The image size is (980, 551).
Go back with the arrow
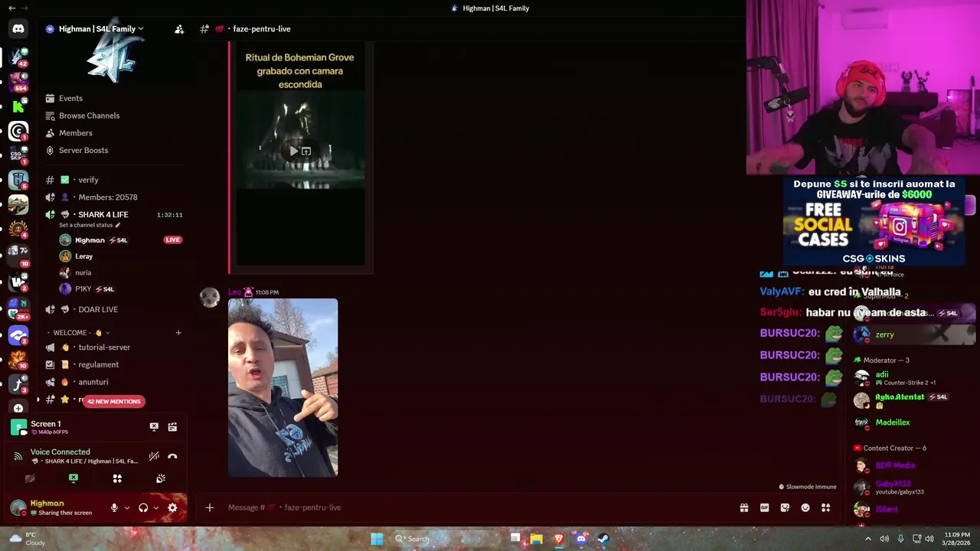(11, 8)
